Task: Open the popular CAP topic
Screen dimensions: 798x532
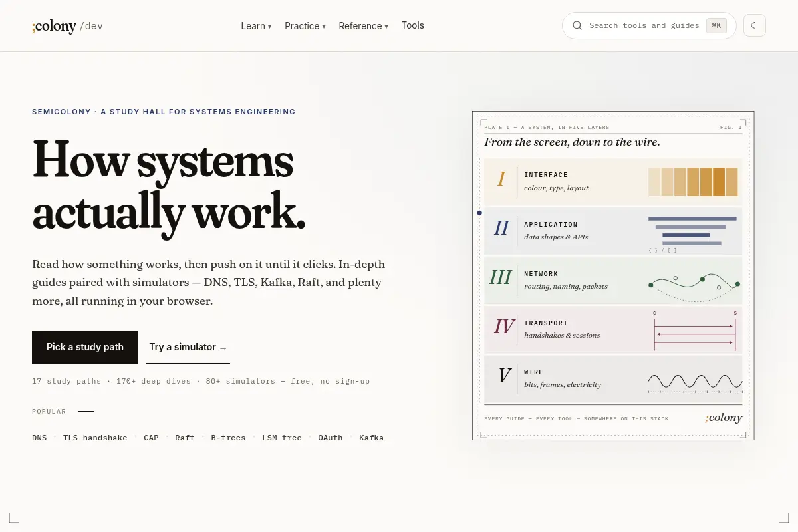Action: (151, 438)
